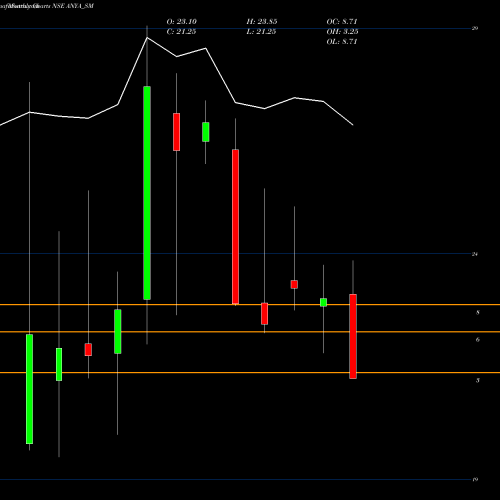Click the open price value O: 23.10
The width and height of the screenshot is (500, 500).
click(182, 22)
